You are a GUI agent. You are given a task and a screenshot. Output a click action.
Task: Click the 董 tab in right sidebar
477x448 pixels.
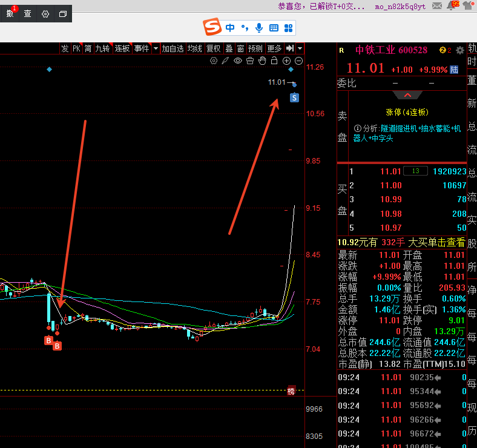pos(472,81)
